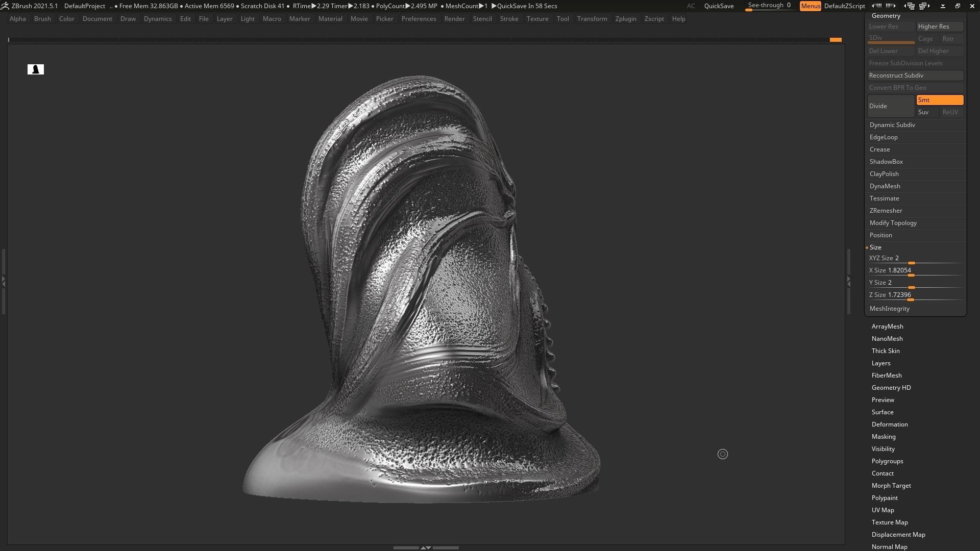
Task: Adjust the XYZ Size slider
Action: click(915, 259)
